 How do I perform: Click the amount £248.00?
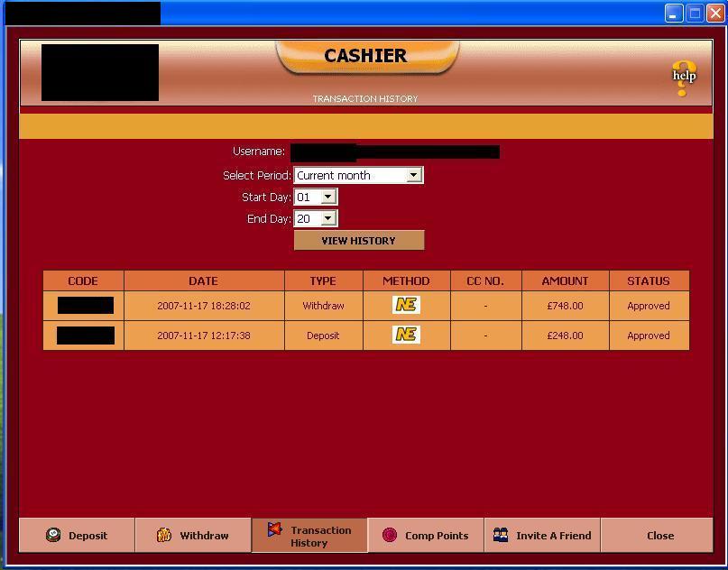[565, 336]
